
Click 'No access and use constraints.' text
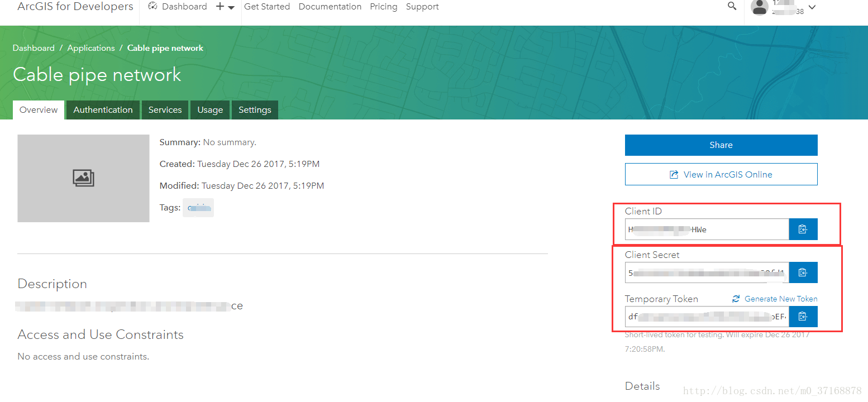[x=83, y=356]
